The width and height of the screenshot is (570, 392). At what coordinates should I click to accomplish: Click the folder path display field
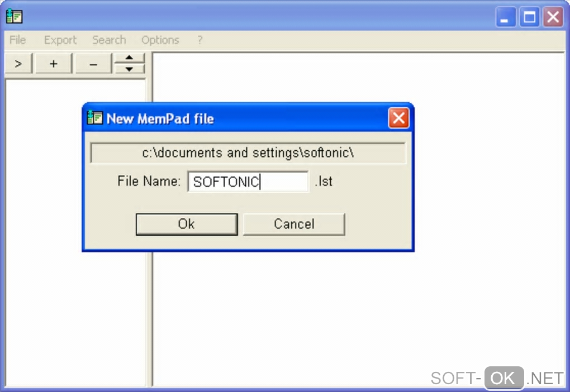coord(248,153)
